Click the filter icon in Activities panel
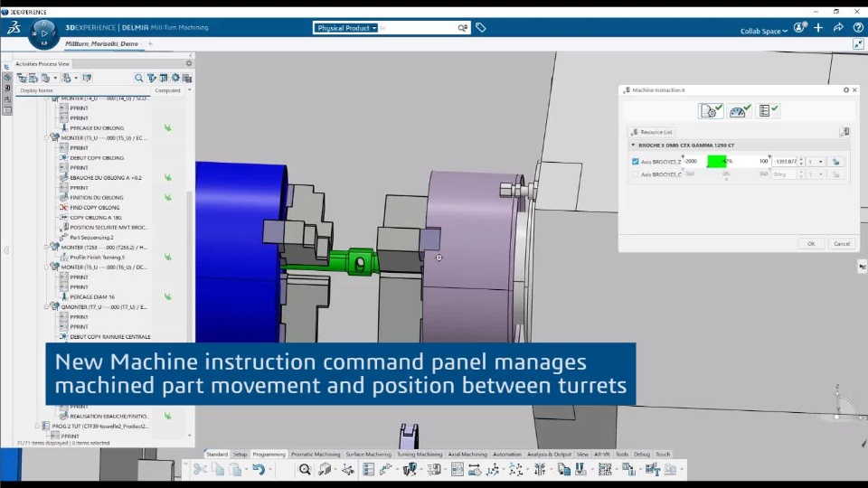 click(x=151, y=78)
